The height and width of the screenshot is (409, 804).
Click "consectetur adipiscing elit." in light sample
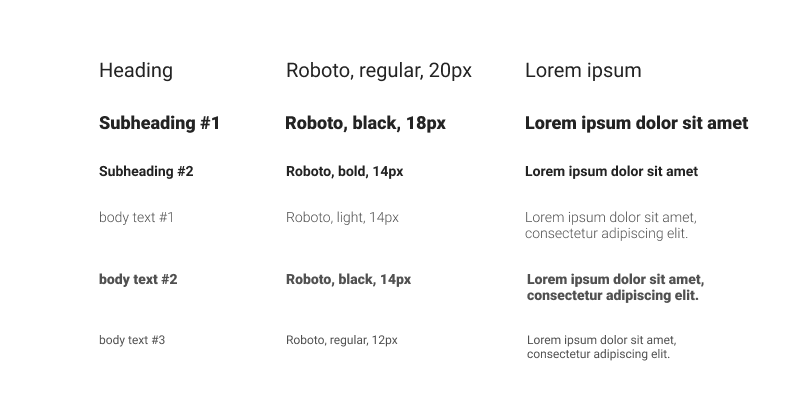pos(606,234)
